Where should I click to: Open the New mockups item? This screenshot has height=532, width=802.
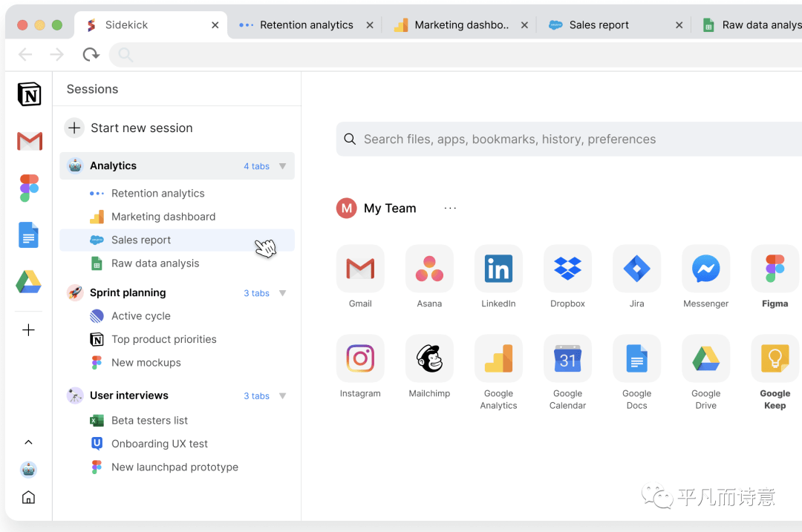[177, 363]
